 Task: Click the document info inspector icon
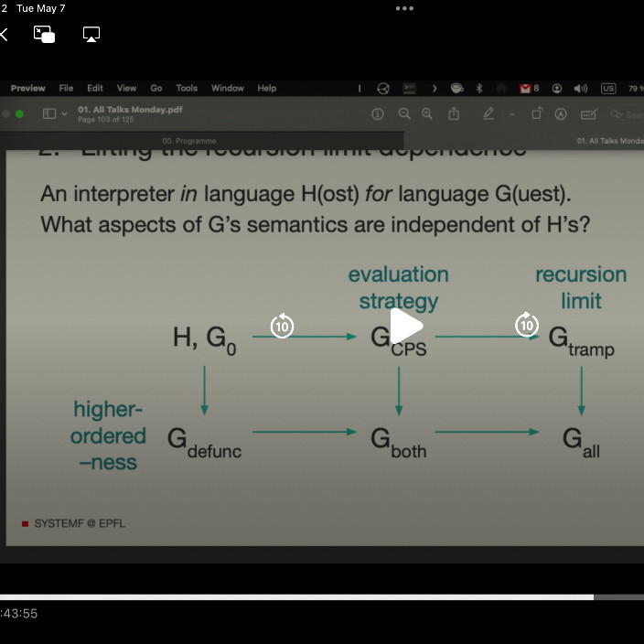(377, 114)
